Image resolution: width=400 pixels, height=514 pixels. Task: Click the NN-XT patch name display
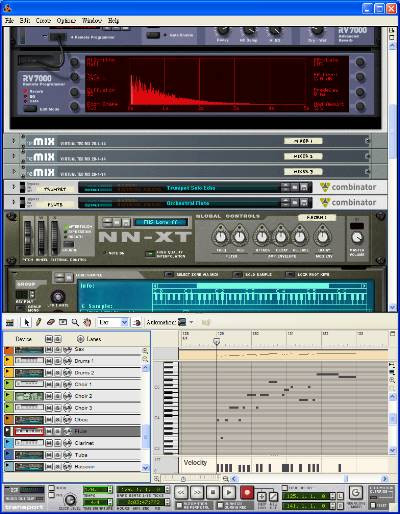click(161, 222)
